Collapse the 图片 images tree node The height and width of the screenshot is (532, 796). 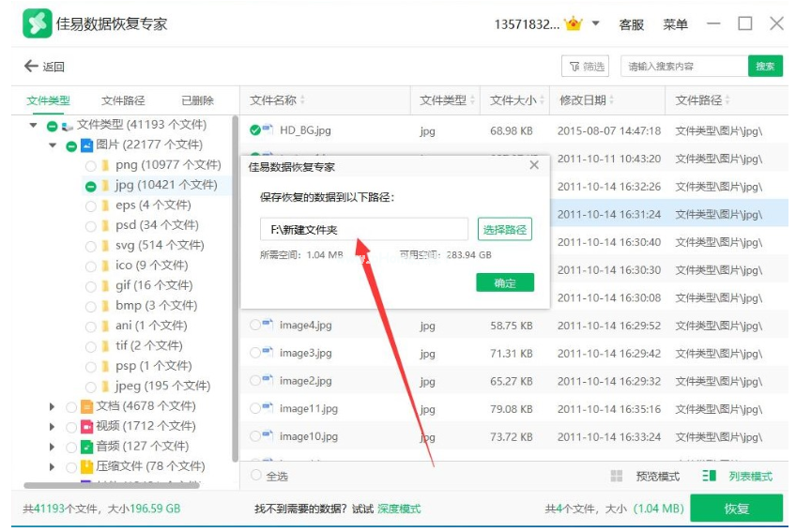[x=53, y=145]
